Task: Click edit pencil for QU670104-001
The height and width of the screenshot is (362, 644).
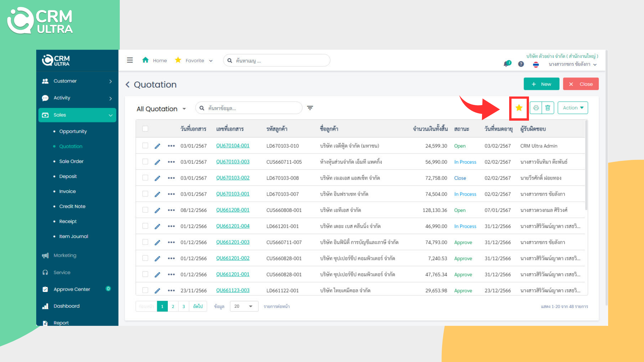Action: coord(157,146)
